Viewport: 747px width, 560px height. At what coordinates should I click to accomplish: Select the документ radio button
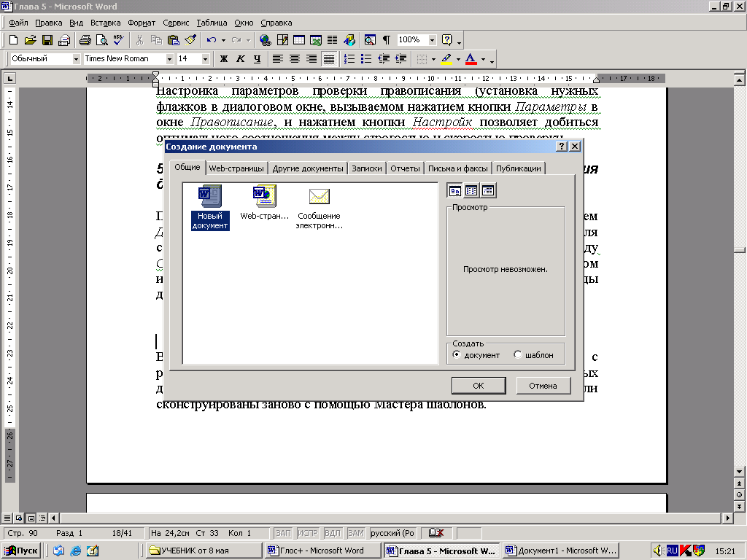(457, 354)
